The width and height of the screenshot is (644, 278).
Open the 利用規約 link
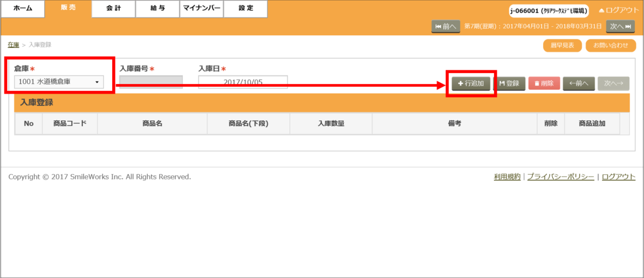pyautogui.click(x=507, y=177)
